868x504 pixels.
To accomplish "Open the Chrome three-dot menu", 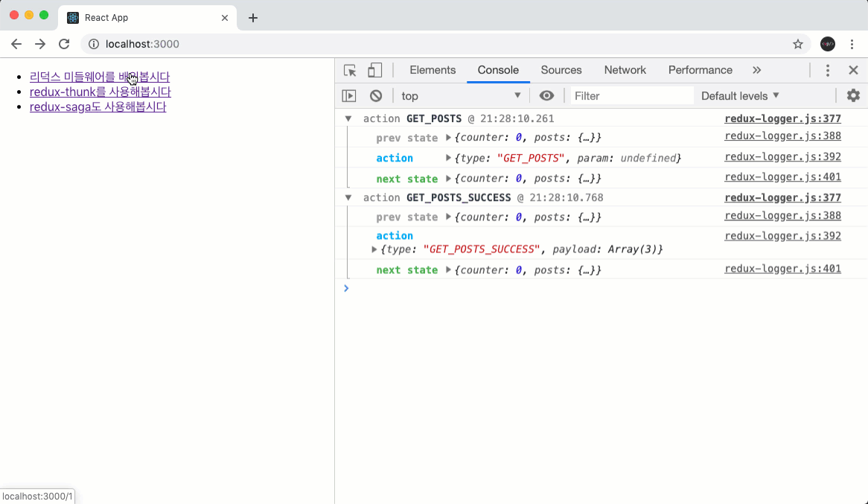I will tap(852, 44).
